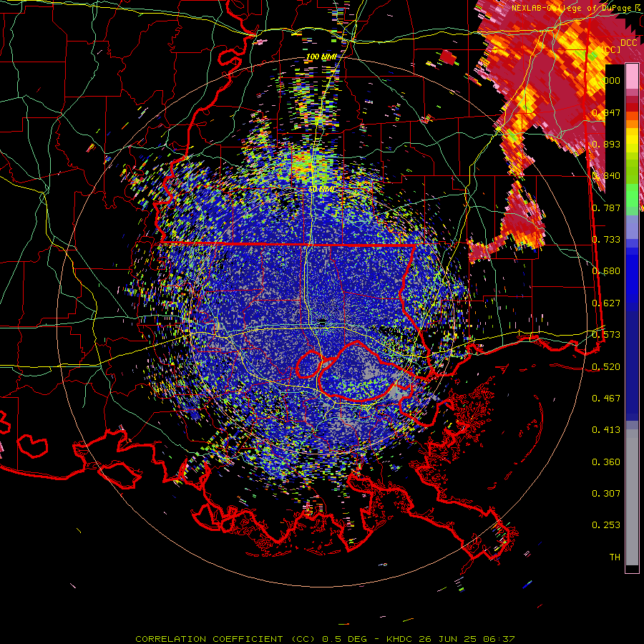Select the 0.253 value on the color scale

pyautogui.click(x=606, y=525)
